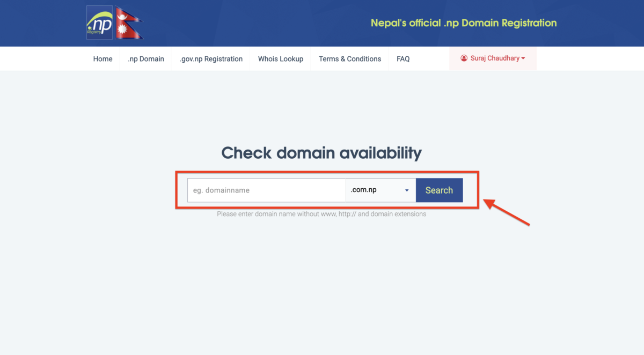The height and width of the screenshot is (355, 644).
Task: Click the user account icon beside Suraj Chaudhary
Action: click(464, 58)
